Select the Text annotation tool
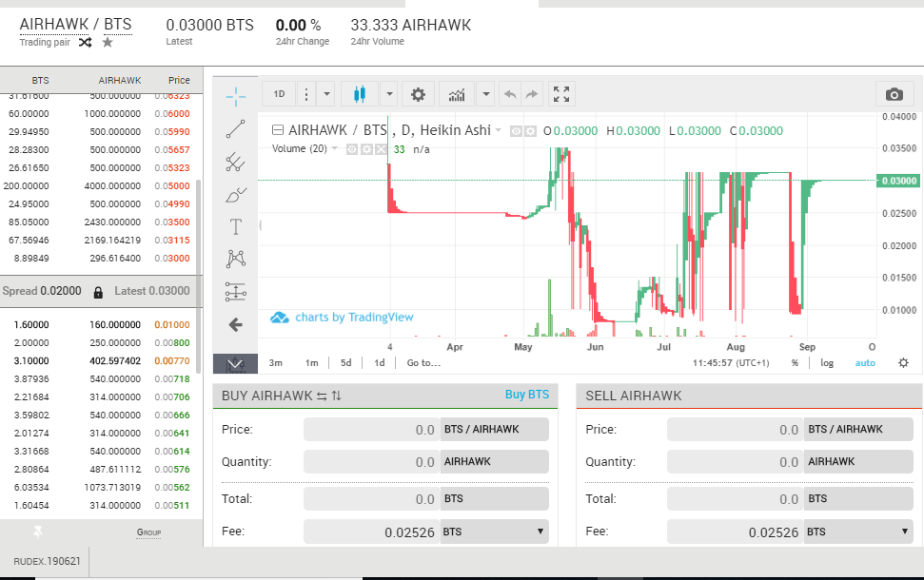 235,226
